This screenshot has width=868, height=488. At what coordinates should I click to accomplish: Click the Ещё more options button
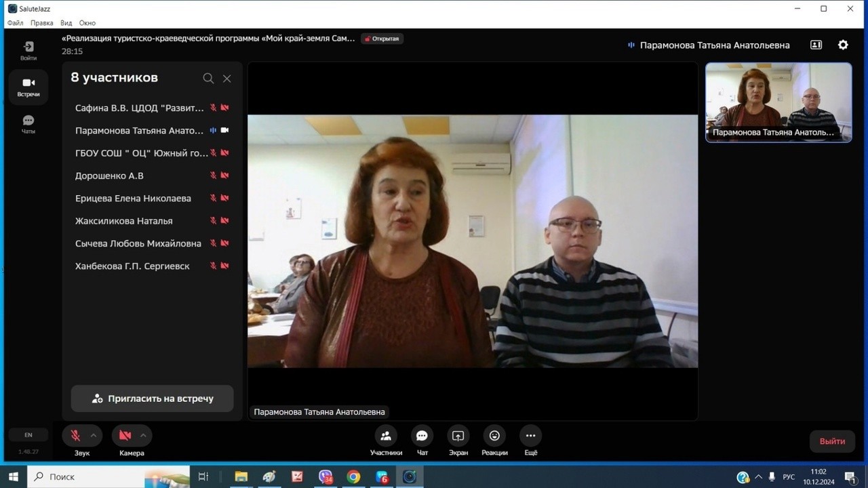530,436
